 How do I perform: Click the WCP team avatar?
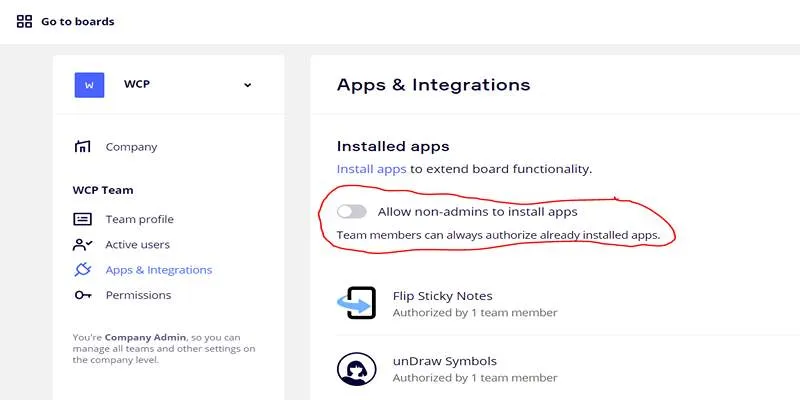point(89,85)
